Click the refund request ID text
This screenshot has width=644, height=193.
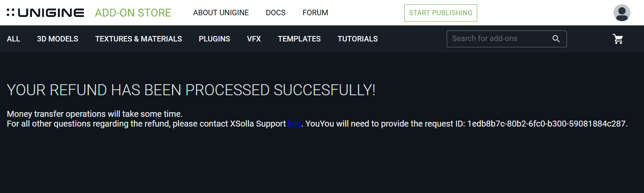tap(546, 124)
